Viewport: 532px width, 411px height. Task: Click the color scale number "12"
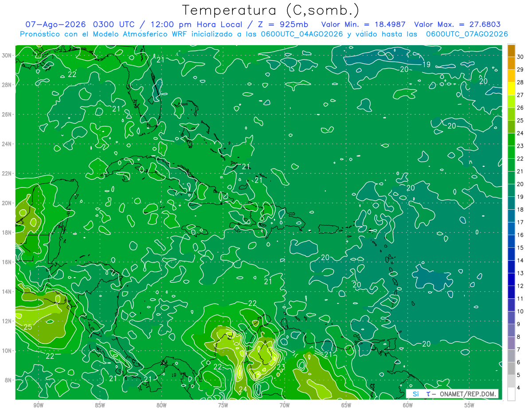pyautogui.click(x=520, y=286)
